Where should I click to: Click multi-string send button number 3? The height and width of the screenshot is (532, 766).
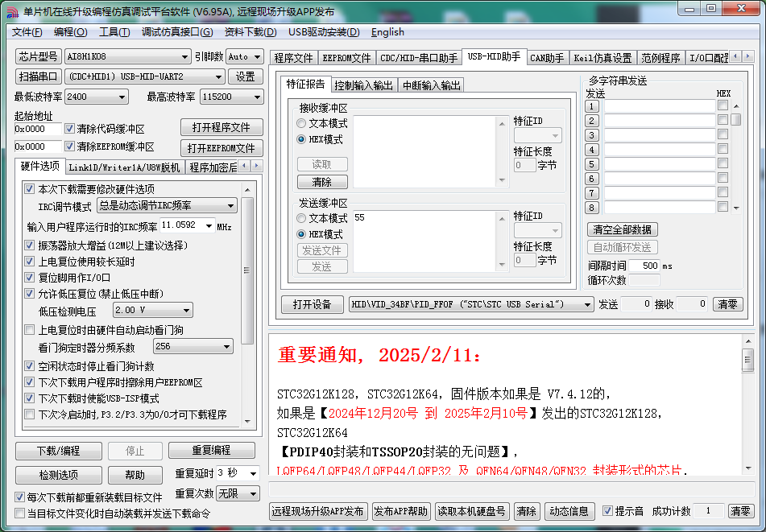click(591, 135)
